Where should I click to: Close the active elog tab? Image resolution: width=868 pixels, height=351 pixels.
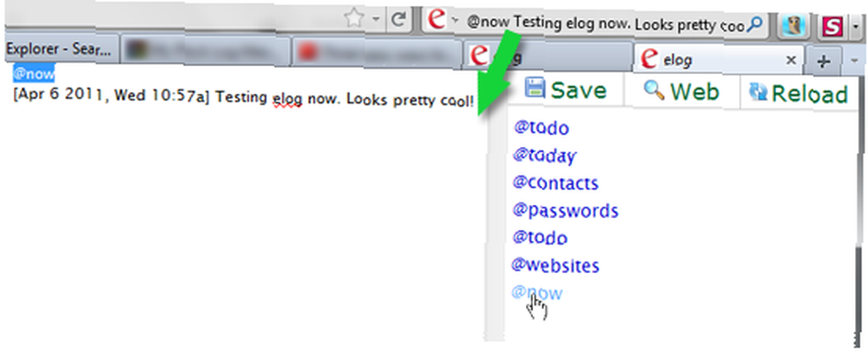[x=791, y=59]
